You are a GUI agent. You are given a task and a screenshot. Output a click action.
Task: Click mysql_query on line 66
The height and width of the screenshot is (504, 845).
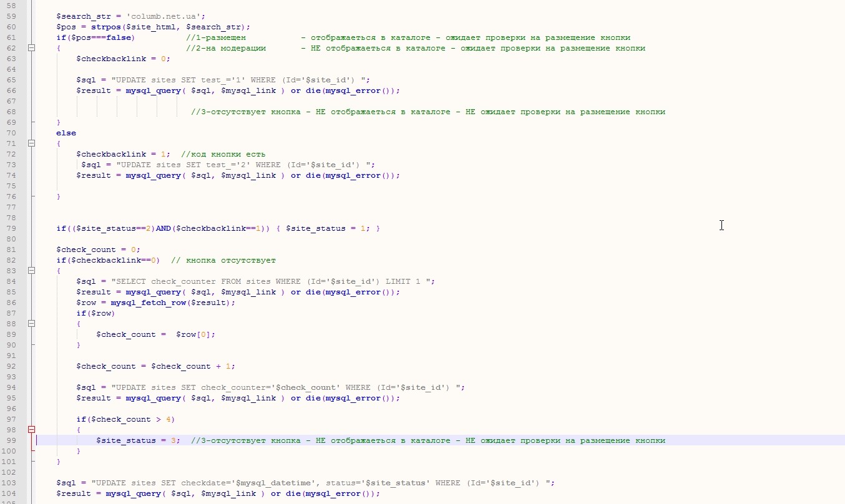pyautogui.click(x=154, y=90)
